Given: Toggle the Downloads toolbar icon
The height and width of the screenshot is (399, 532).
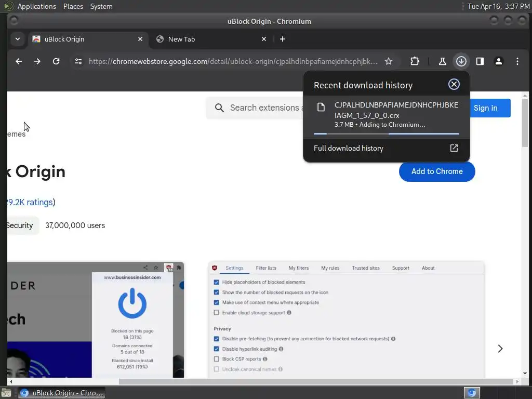Looking at the screenshot, I should tap(461, 61).
